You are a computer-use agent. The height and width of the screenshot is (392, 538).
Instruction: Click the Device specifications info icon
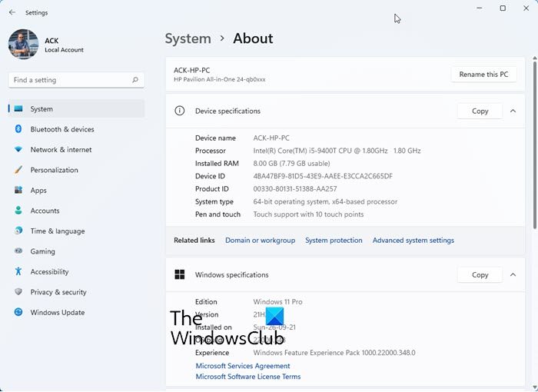click(179, 111)
